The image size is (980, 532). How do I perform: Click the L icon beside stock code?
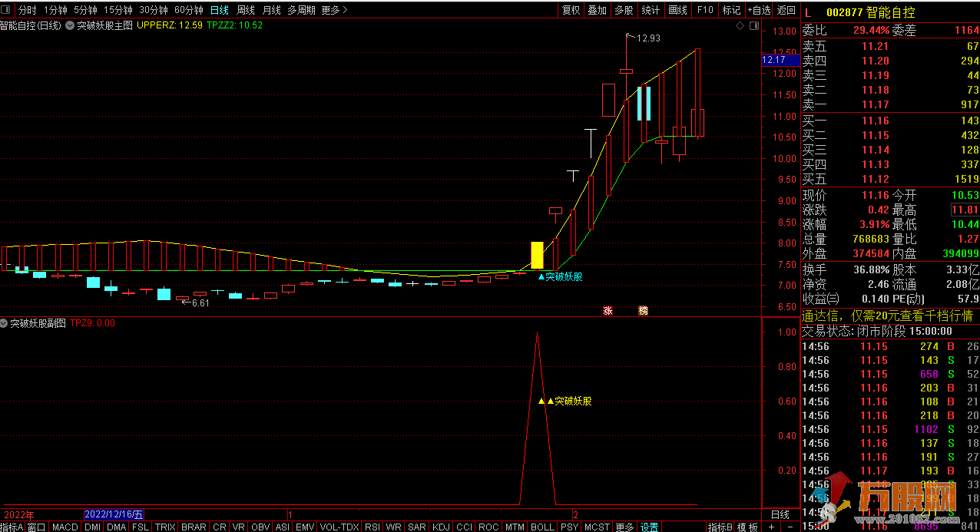coord(808,13)
